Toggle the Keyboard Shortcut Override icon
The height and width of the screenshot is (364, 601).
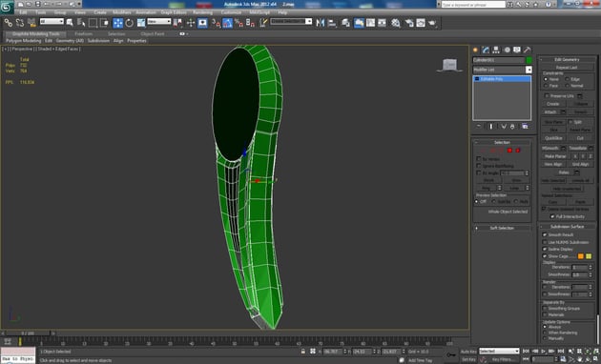pyautogui.click(x=202, y=23)
